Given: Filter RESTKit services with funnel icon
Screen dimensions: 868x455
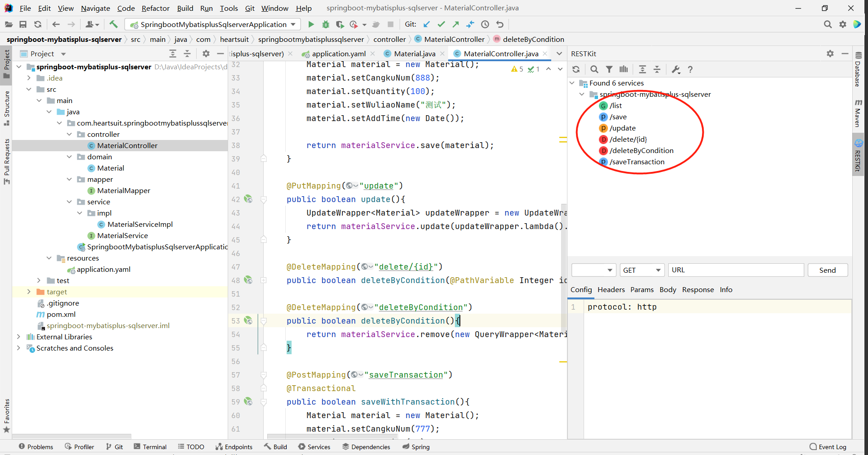Looking at the screenshot, I should (609, 69).
